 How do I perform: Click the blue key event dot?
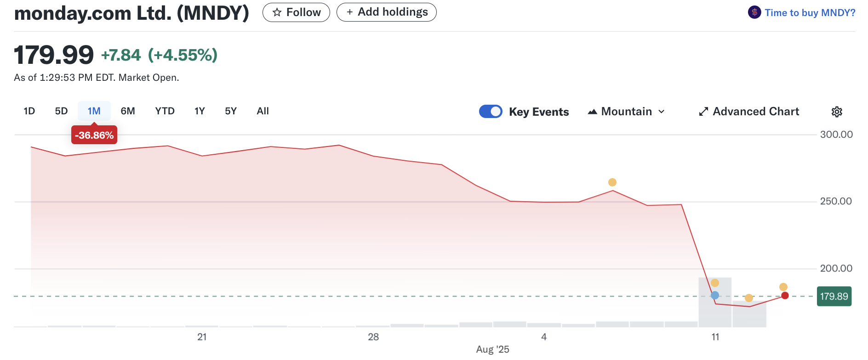tap(715, 295)
